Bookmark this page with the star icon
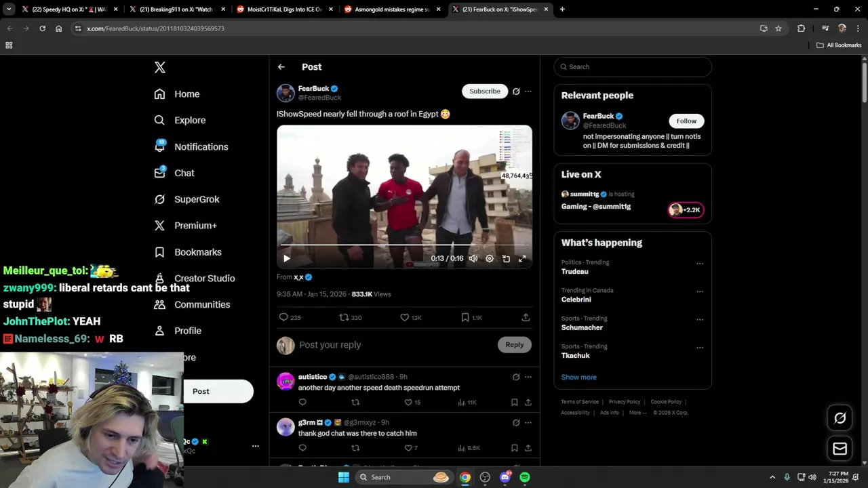The width and height of the screenshot is (868, 488). [x=778, y=28]
